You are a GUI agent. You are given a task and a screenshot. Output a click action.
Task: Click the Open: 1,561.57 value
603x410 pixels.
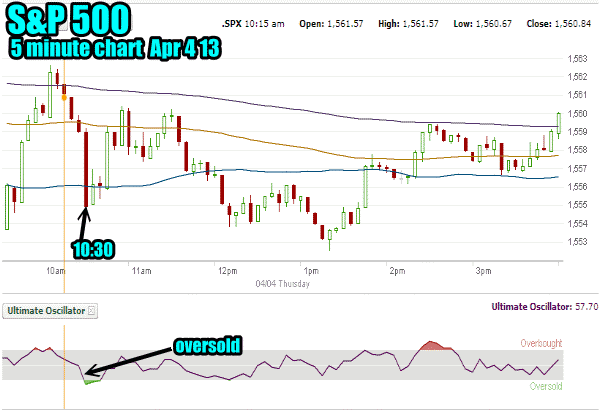pyautogui.click(x=331, y=24)
